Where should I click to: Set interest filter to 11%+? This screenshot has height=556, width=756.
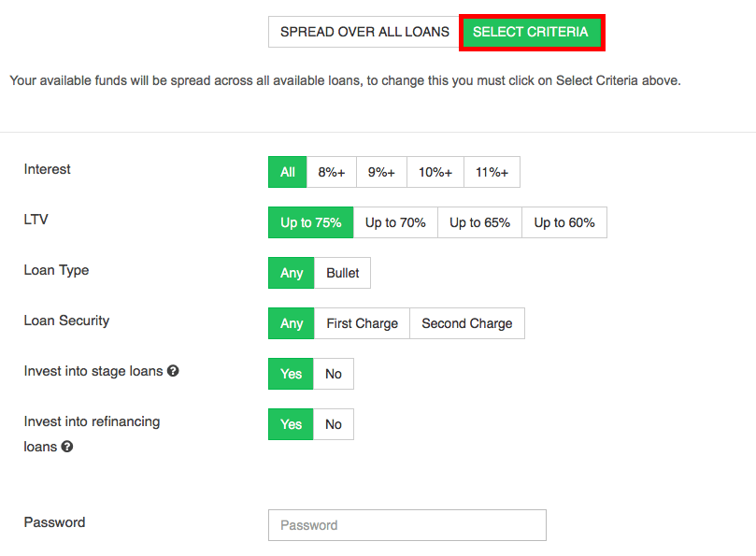(x=492, y=172)
